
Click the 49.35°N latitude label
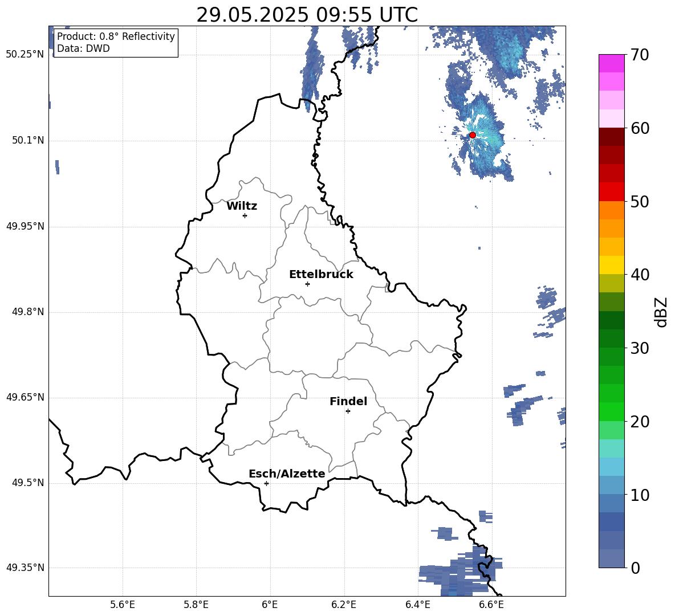pos(25,568)
